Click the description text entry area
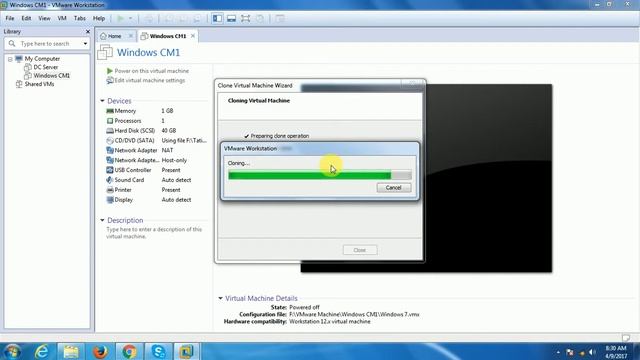The height and width of the screenshot is (360, 640). (x=154, y=233)
